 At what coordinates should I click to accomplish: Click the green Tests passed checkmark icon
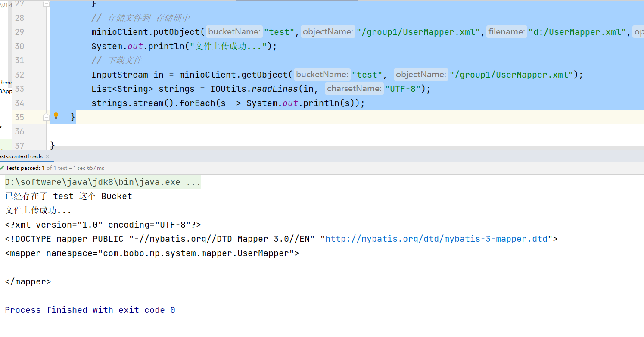[2, 168]
